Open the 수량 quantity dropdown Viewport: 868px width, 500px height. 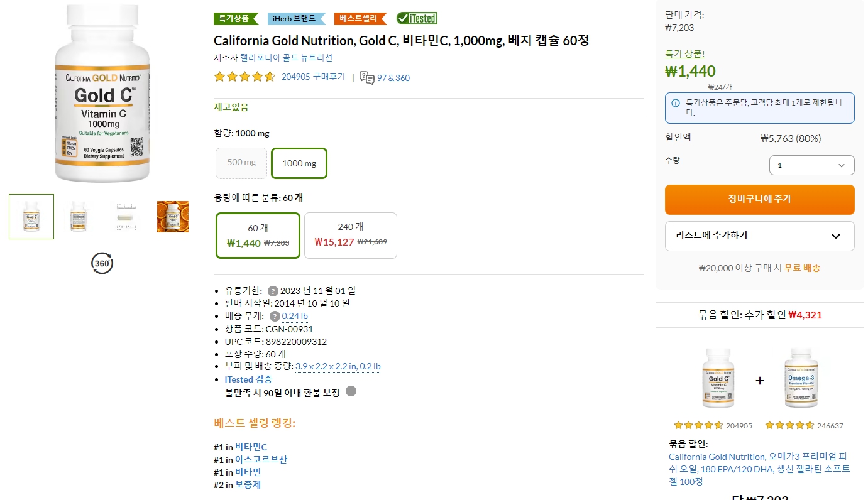pos(811,165)
